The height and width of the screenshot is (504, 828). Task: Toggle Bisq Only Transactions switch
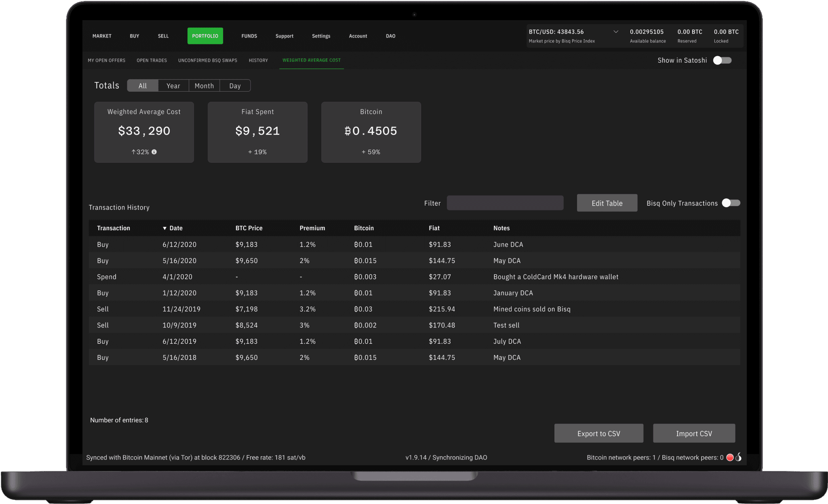tap(731, 203)
